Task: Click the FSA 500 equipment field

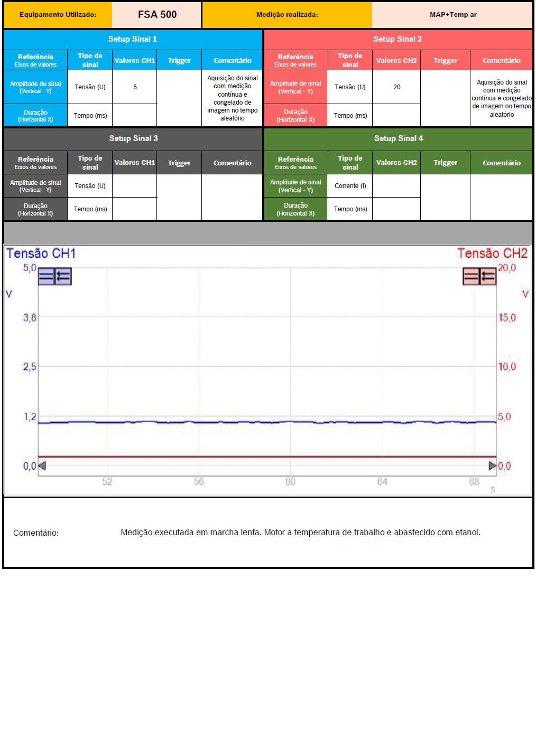Action: [x=157, y=15]
